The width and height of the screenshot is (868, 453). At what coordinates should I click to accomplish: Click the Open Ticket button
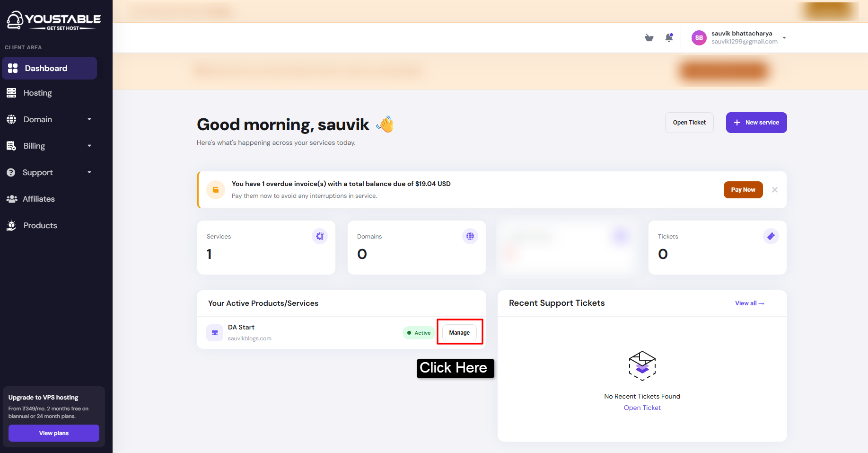689,123
